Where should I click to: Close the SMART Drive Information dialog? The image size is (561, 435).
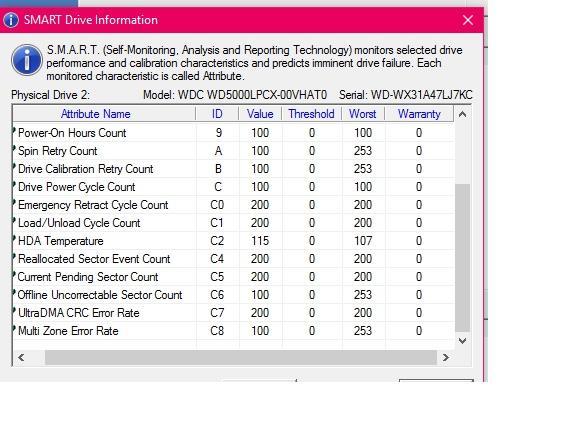click(x=468, y=20)
